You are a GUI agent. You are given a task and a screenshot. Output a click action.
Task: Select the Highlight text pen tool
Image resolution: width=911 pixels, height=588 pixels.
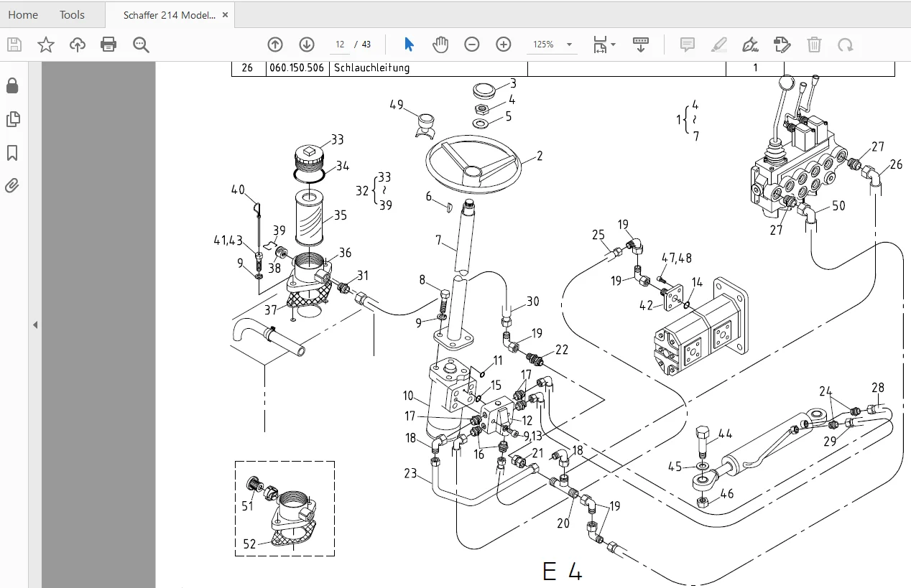pos(718,45)
